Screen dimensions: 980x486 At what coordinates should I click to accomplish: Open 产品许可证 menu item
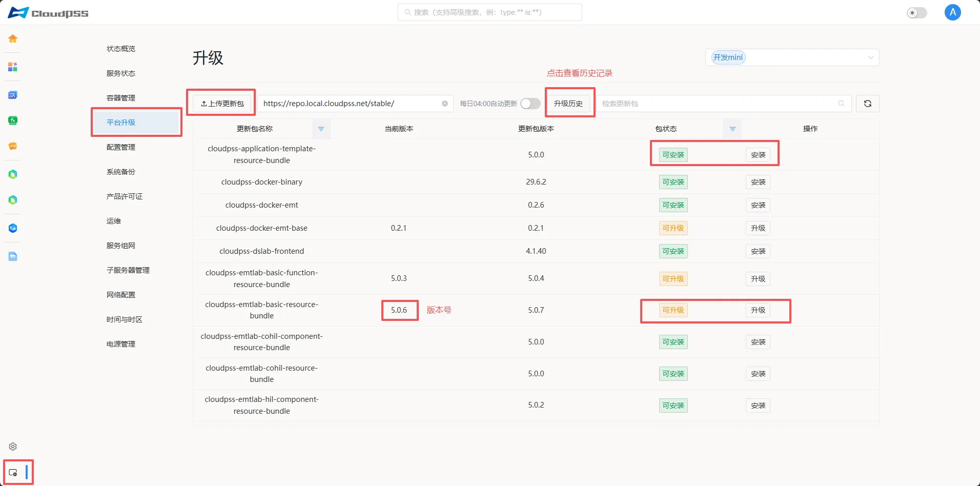tap(125, 196)
